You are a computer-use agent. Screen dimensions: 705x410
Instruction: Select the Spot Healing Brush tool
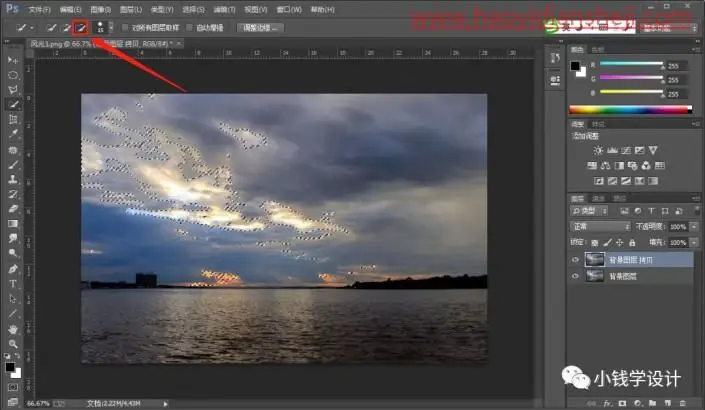[13, 149]
